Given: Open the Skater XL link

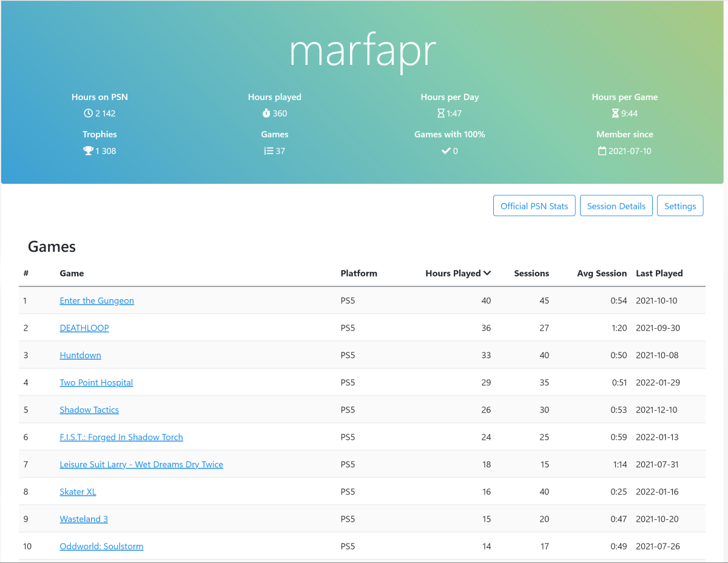Looking at the screenshot, I should coord(78,492).
